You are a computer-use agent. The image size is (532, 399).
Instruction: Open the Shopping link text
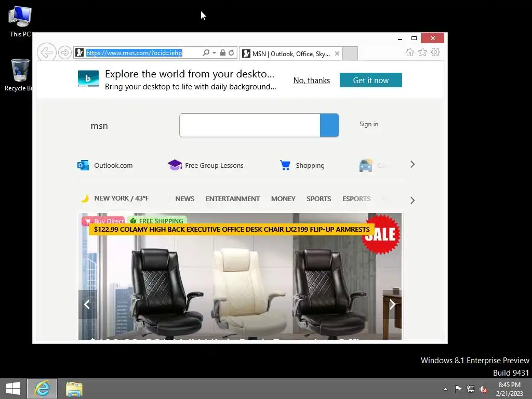(x=310, y=165)
